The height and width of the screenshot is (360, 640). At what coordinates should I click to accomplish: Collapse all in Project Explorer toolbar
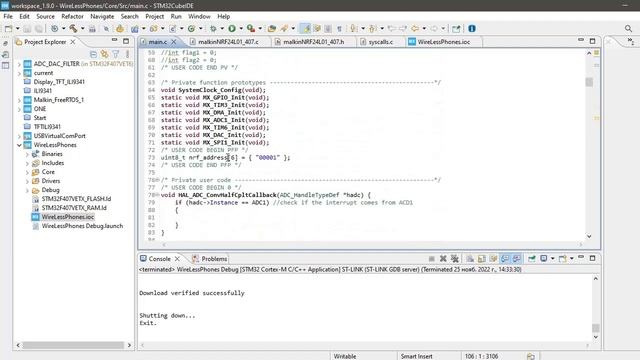(93, 54)
